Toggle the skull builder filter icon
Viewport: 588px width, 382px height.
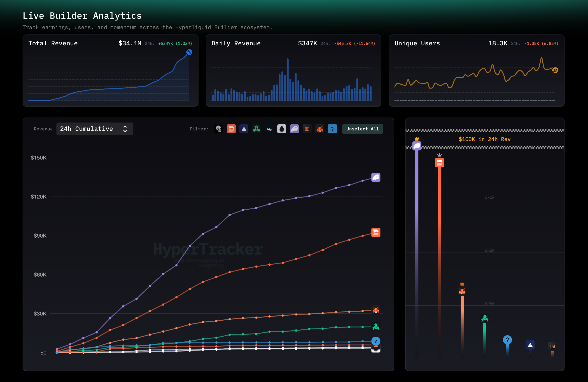pos(218,129)
